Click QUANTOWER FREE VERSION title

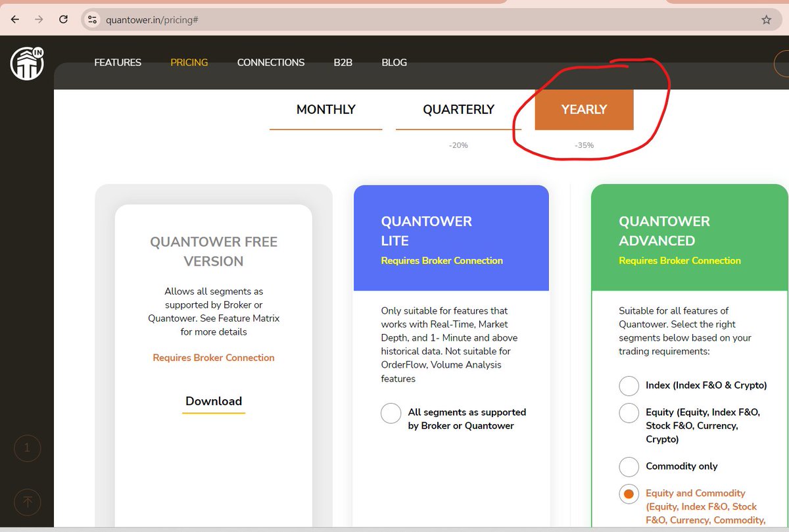pyautogui.click(x=214, y=251)
